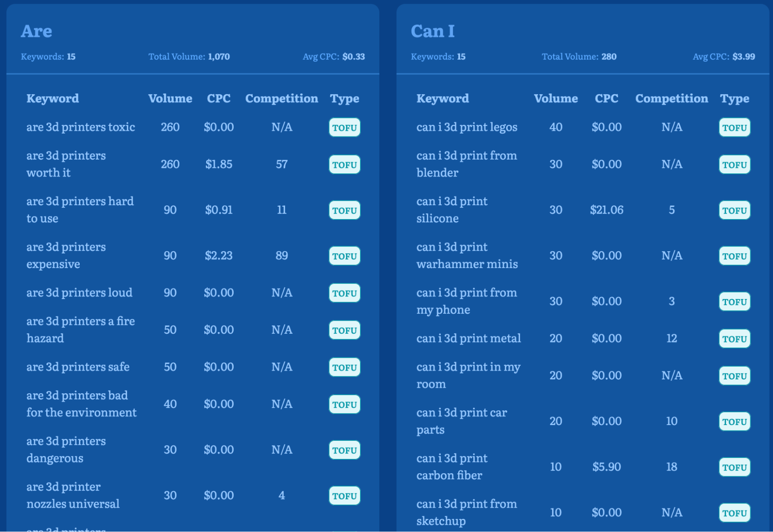The width and height of the screenshot is (773, 532).
Task: Click TOFU badge for "can i 3d print legos"
Action: (735, 127)
